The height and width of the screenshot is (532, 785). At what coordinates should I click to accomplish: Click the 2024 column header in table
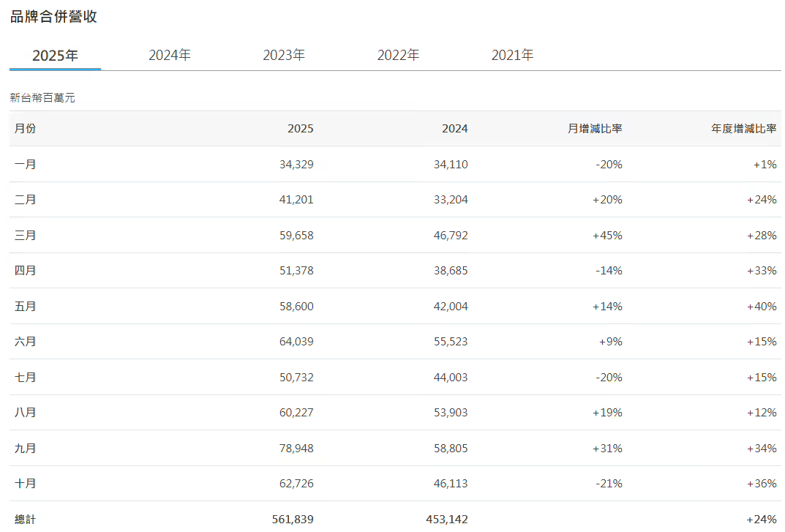tap(454, 129)
